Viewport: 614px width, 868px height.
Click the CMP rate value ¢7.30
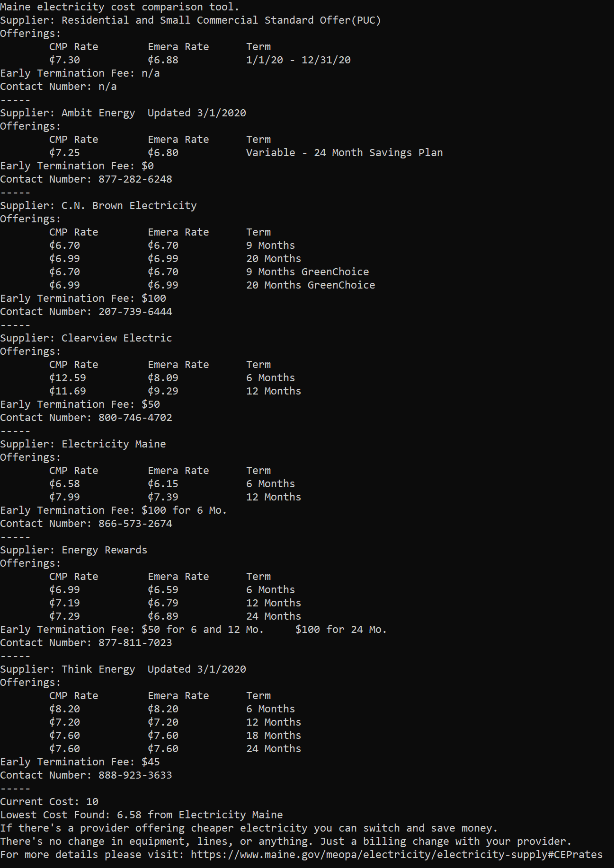click(x=65, y=60)
